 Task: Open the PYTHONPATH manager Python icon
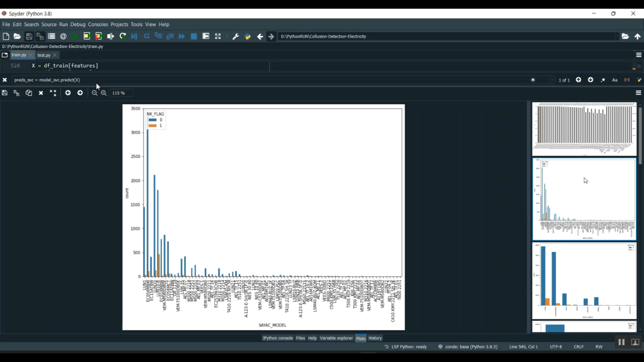pyautogui.click(x=248, y=37)
